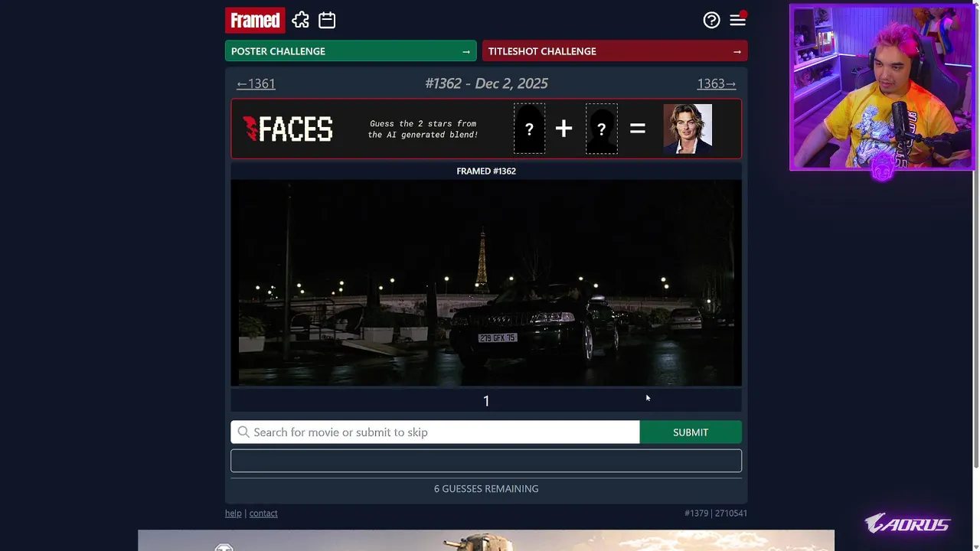Click the first mystery face silhouette
The height and width of the screenshot is (551, 980).
tap(529, 129)
